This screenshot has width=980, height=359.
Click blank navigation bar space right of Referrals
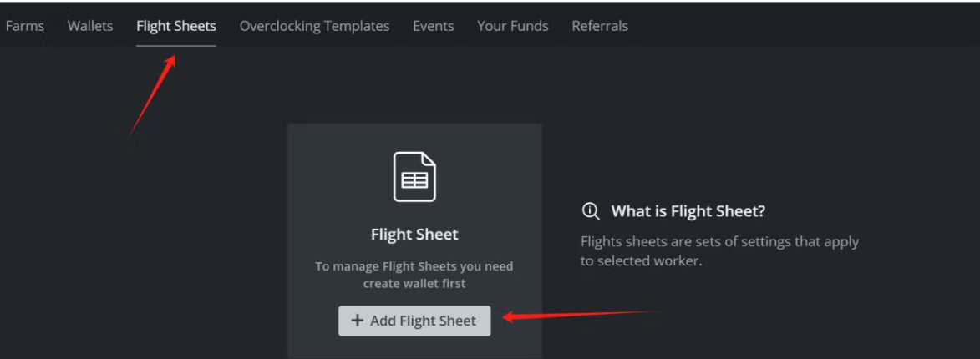point(794,26)
